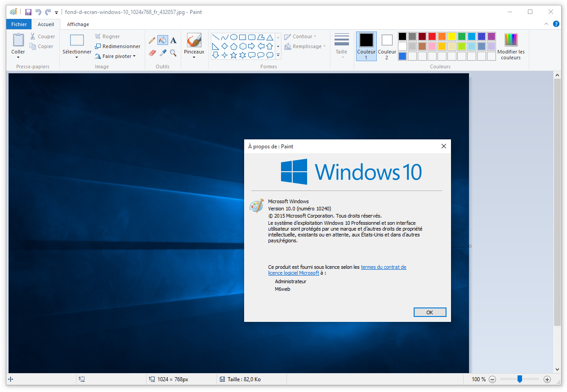Open the Fichier menu tab
This screenshot has width=567, height=392.
(19, 24)
